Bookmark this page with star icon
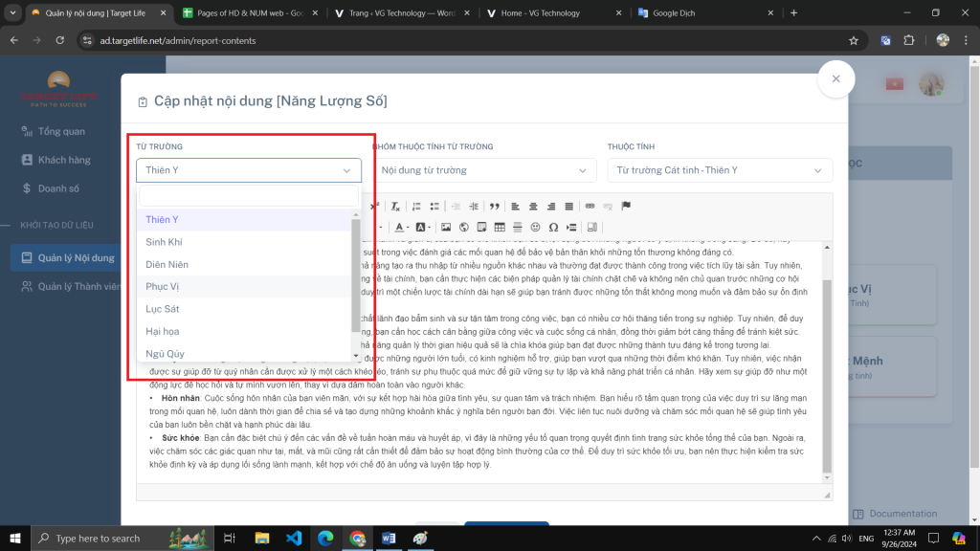Screen dimensions: 980x551 tap(853, 40)
